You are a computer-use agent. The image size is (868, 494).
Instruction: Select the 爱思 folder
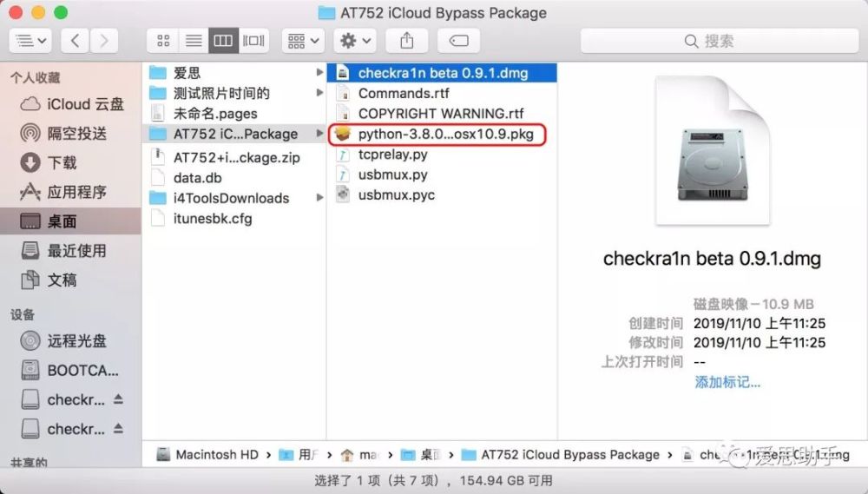pos(233,73)
